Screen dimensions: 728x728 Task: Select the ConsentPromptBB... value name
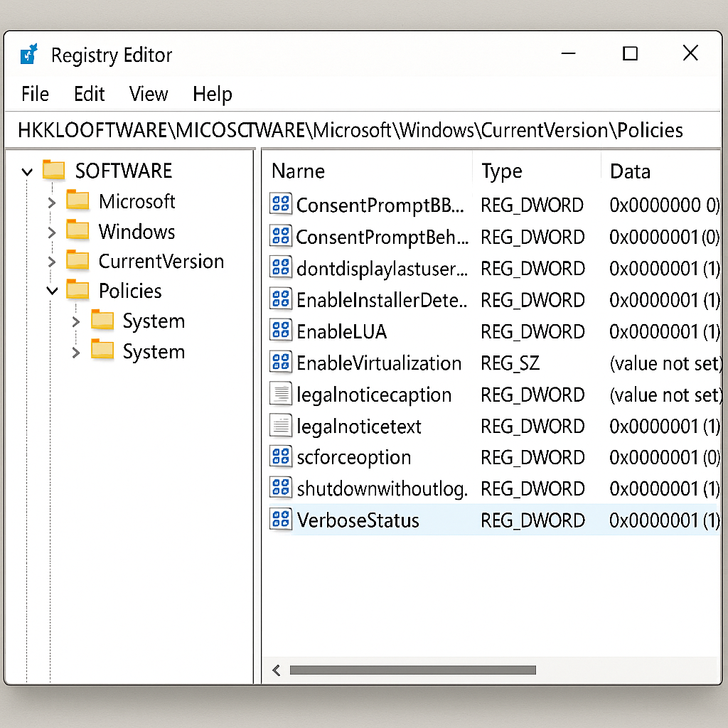(380, 205)
